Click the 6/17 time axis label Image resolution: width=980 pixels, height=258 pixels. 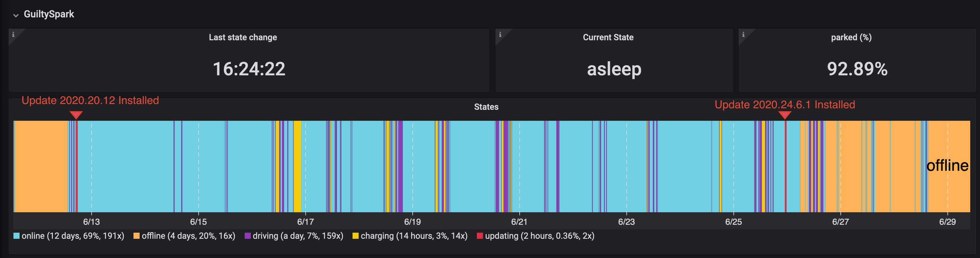[305, 221]
